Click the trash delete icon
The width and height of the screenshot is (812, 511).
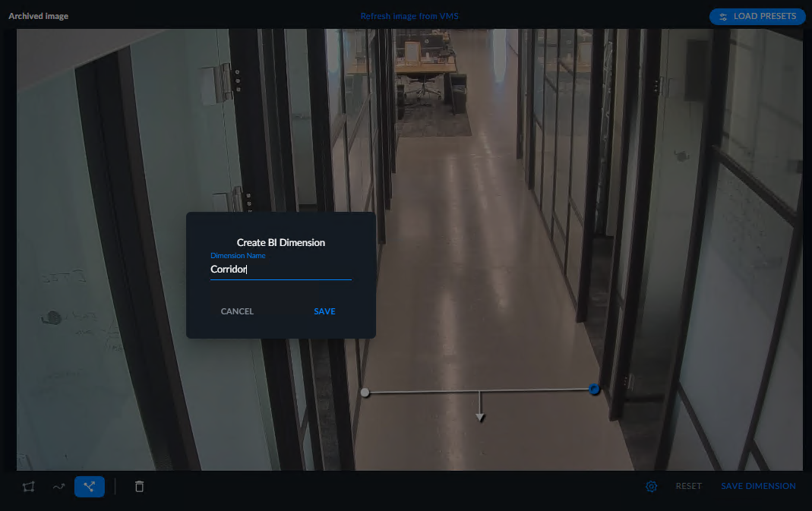click(139, 487)
